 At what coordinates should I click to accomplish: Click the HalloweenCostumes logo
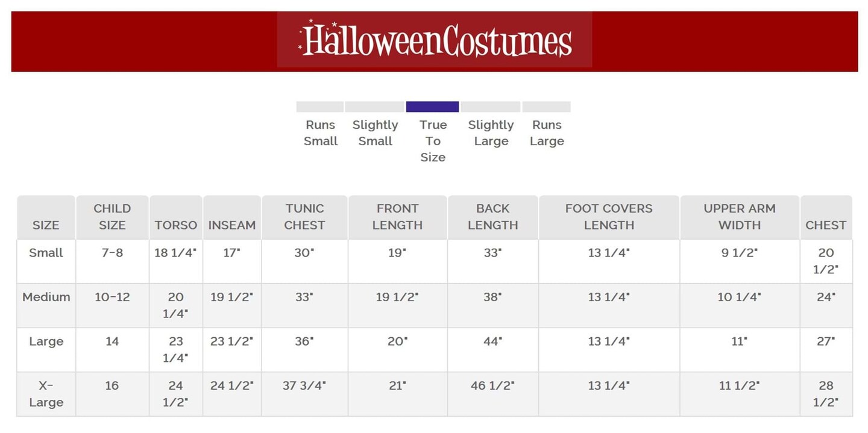click(x=435, y=40)
